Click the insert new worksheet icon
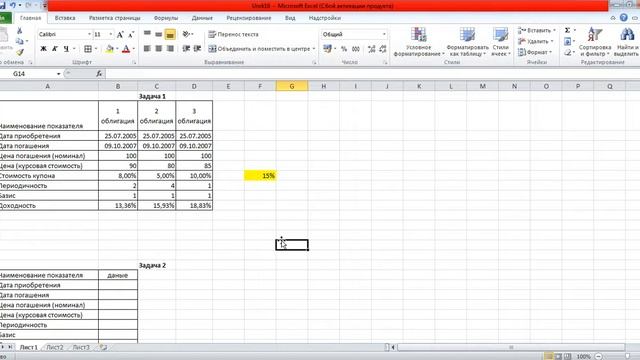Screen dimensions: 640x360 point(103,347)
